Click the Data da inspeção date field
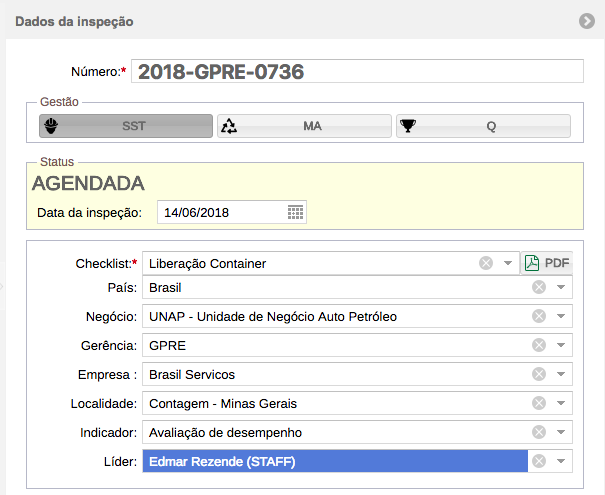Image resolution: width=605 pixels, height=495 pixels. tap(222, 212)
